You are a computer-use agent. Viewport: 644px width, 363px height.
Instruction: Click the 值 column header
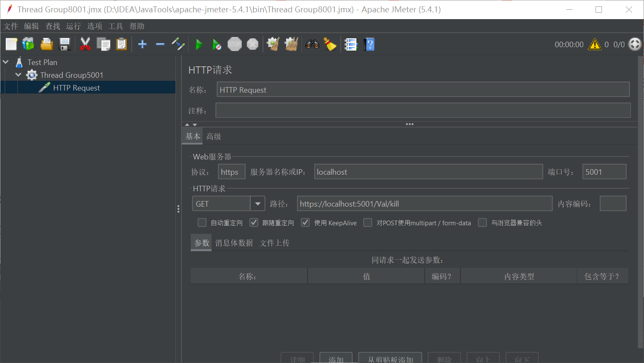[367, 276]
